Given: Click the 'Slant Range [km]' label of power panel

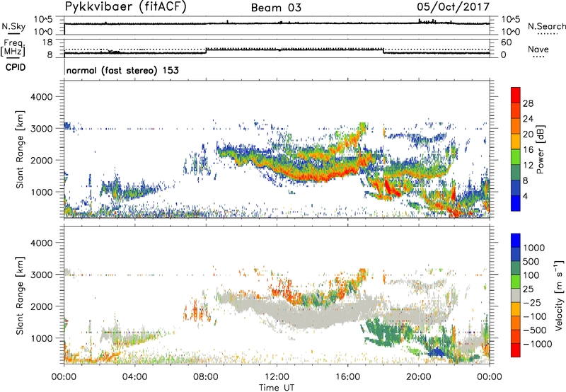Looking at the screenshot, I should [x=20, y=150].
